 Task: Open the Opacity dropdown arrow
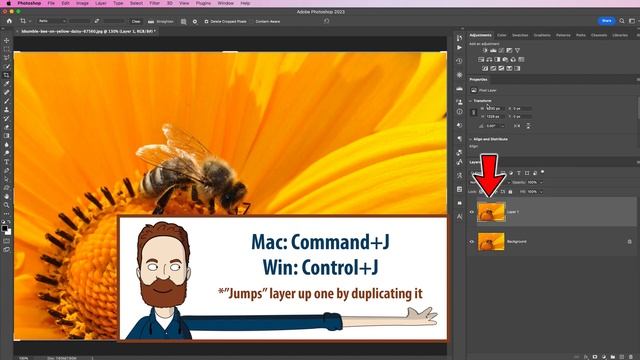pyautogui.click(x=541, y=182)
